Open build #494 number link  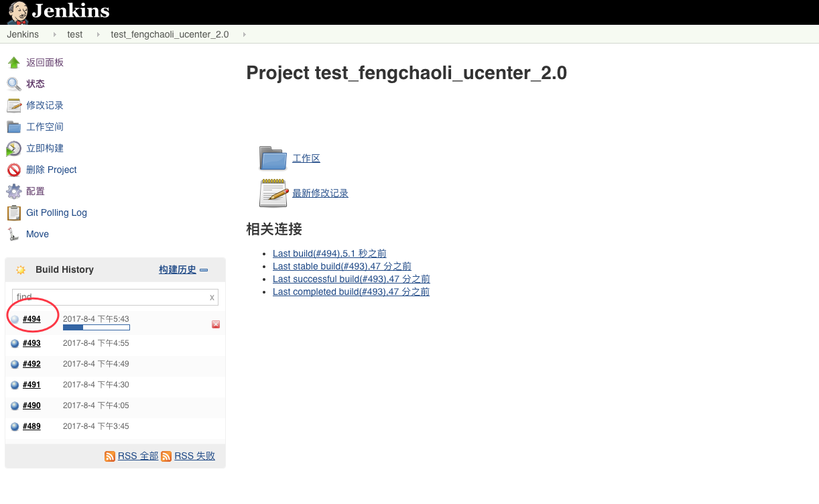click(31, 319)
